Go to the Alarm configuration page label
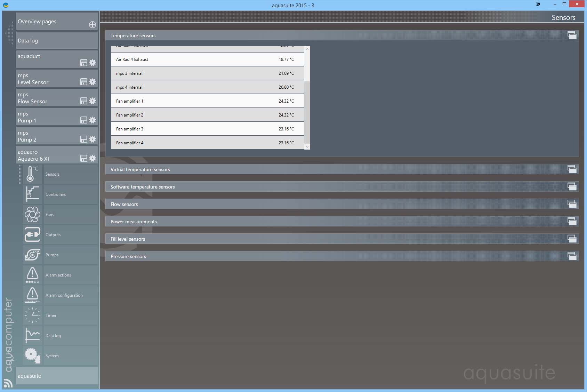 (64, 295)
